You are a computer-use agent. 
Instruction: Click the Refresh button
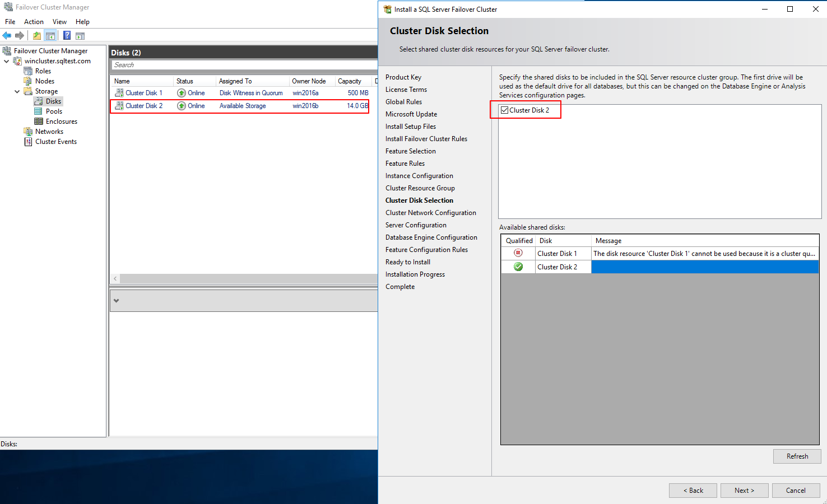tap(797, 456)
